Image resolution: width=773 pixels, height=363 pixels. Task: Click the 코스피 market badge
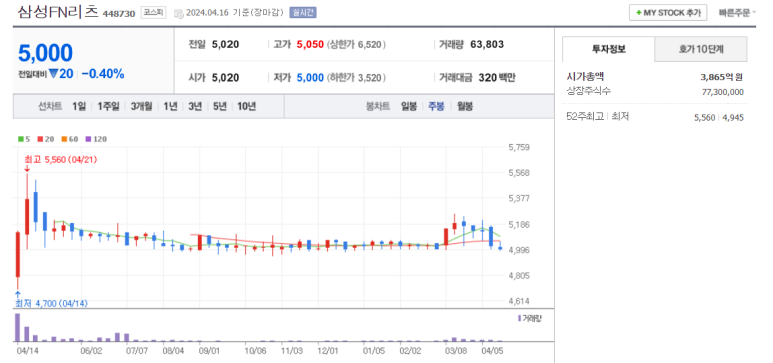click(x=153, y=13)
